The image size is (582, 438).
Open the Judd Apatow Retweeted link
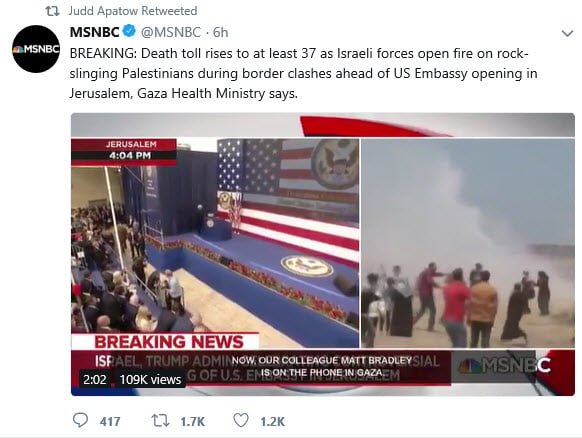coord(133,11)
